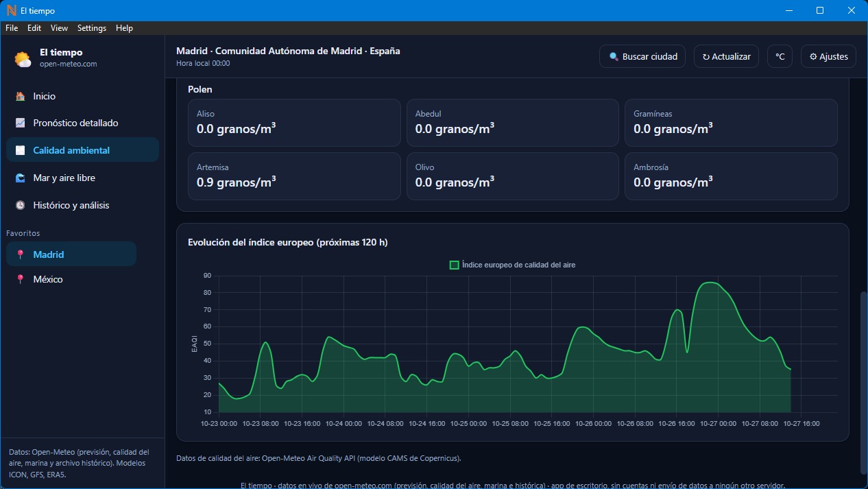
Task: Open the Help menu
Action: [125, 28]
